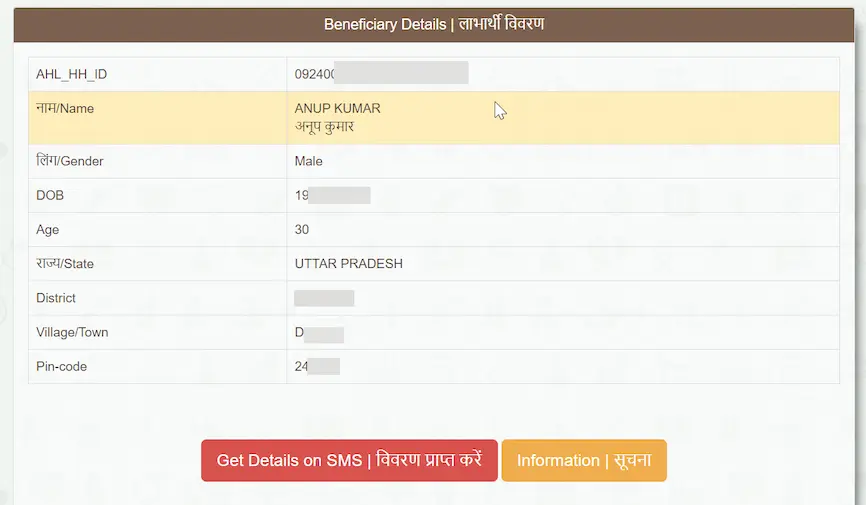Click the Hindi name अनूप कुमार

coord(324,127)
